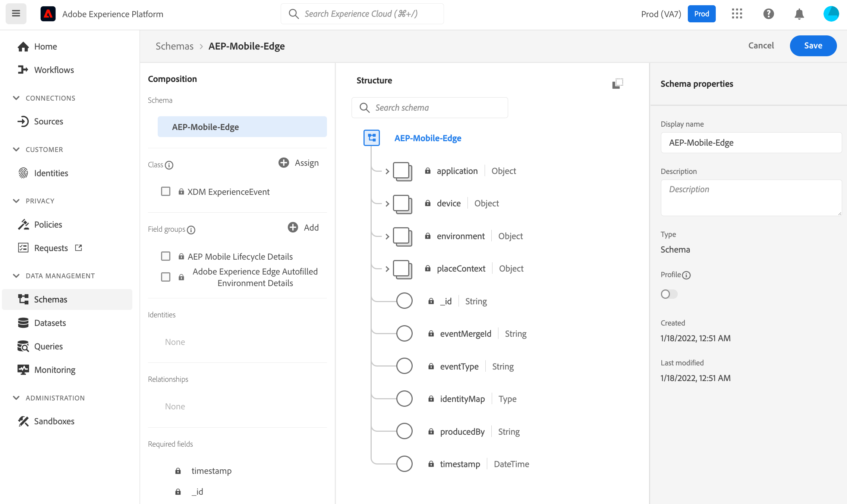Open the help question mark icon
Viewport: 847px width, 504px height.
(x=768, y=14)
